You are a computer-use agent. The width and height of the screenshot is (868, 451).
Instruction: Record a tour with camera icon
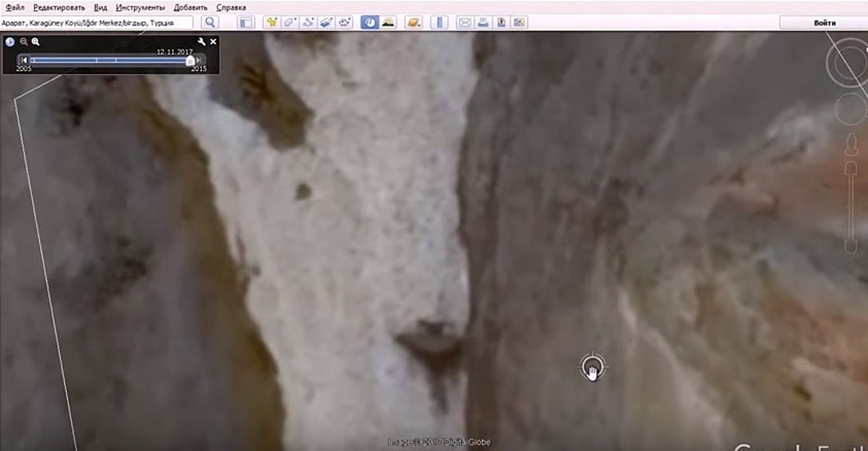(344, 22)
